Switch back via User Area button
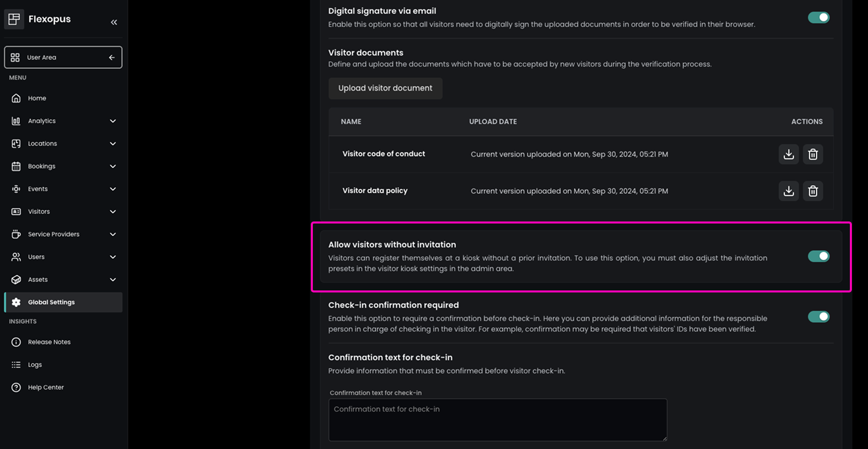This screenshot has height=449, width=868. 63,57
